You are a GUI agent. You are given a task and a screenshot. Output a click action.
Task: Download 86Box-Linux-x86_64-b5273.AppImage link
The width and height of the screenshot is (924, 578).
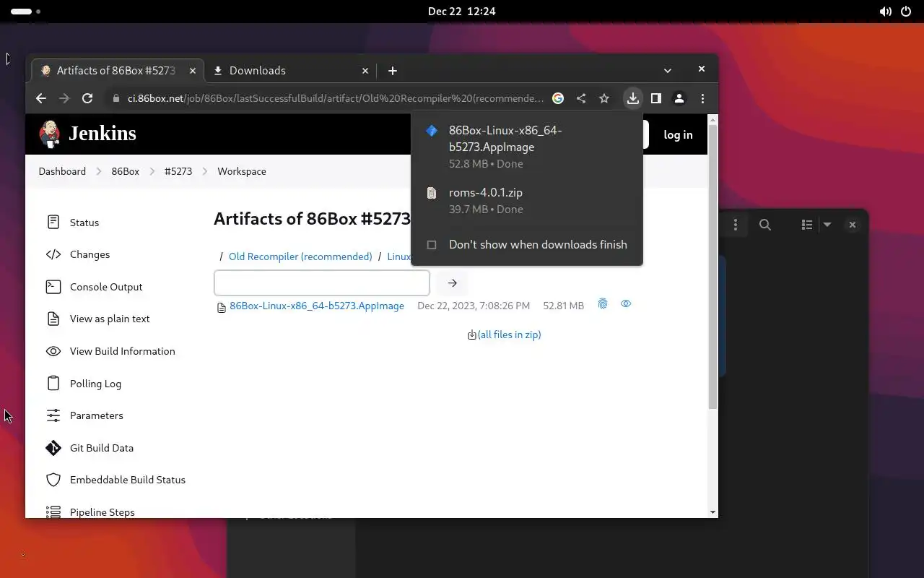tap(317, 306)
